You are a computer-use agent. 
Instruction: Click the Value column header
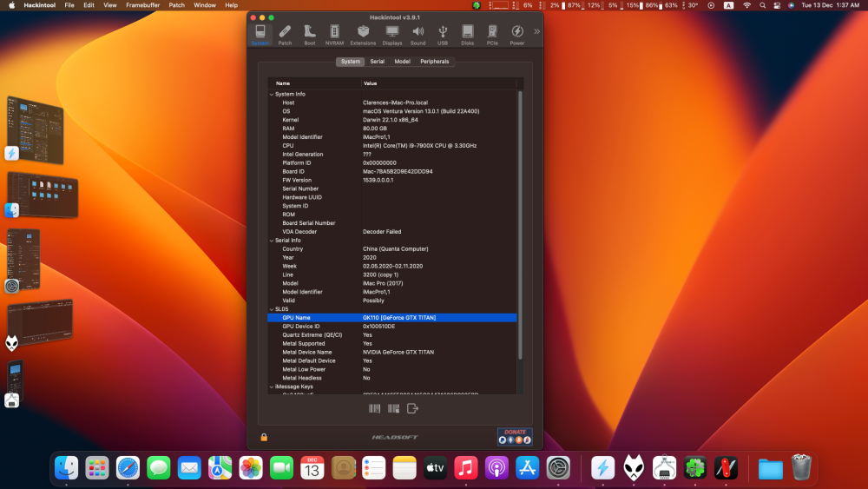click(x=439, y=83)
